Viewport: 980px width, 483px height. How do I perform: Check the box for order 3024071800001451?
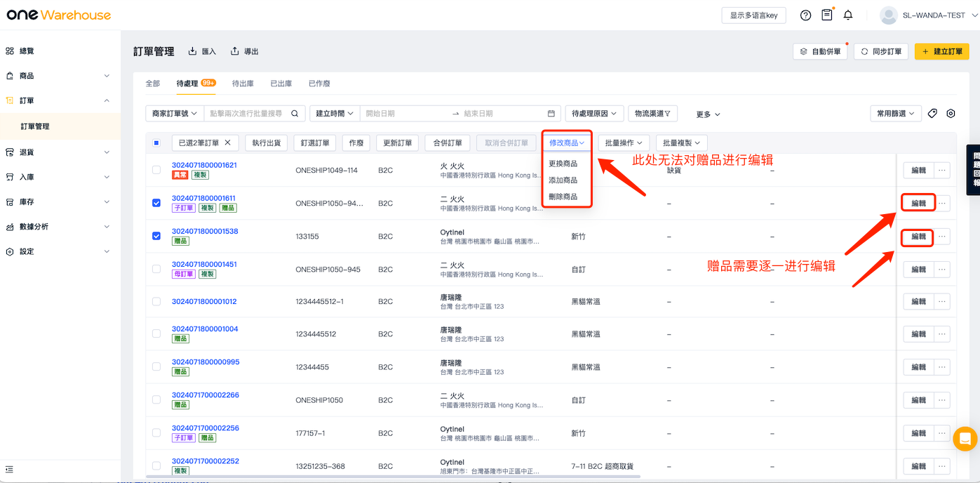[x=156, y=269]
